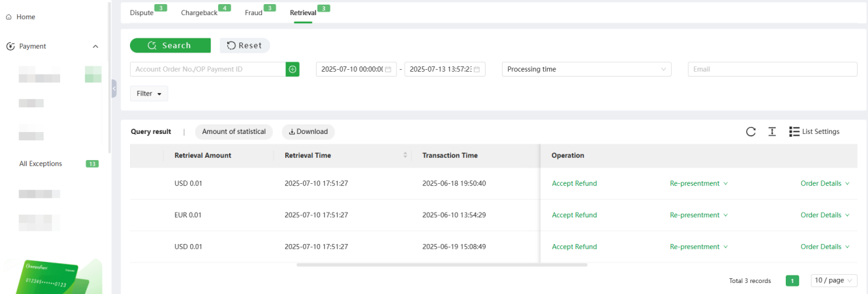868x294 pixels.
Task: Click the Payment sidebar icon
Action: 10,46
